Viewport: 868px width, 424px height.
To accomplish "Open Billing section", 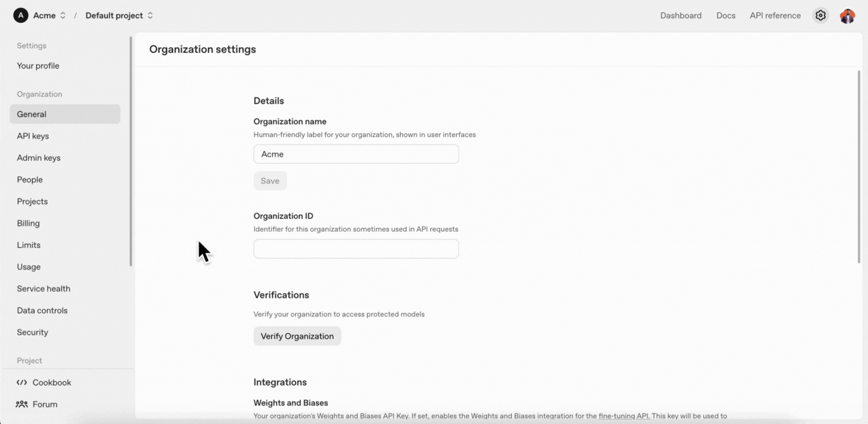I will 28,223.
